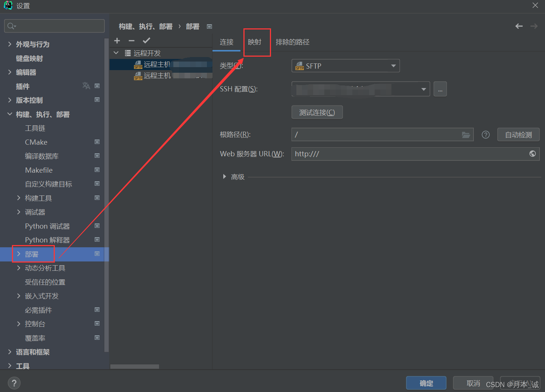Image resolution: width=545 pixels, height=392 pixels.
Task: Click the server list horizontal scrollbar
Action: tap(135, 367)
